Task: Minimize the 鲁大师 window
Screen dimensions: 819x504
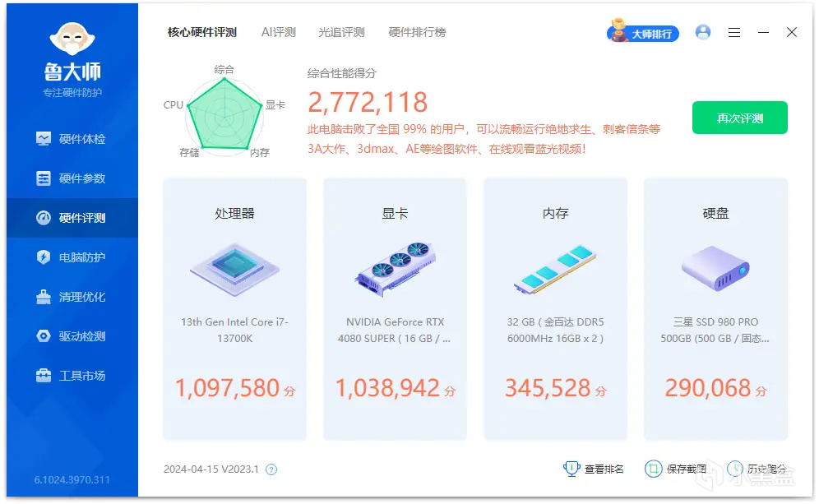Action: (x=764, y=32)
